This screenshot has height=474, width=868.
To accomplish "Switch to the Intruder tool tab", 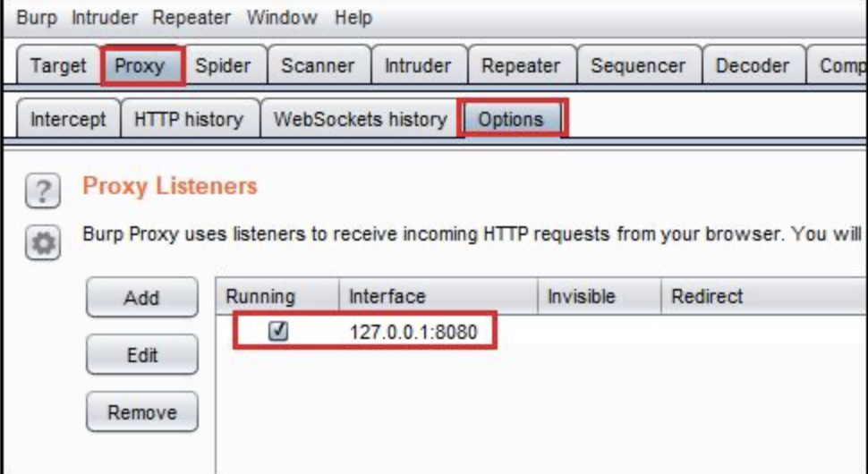I will (418, 65).
